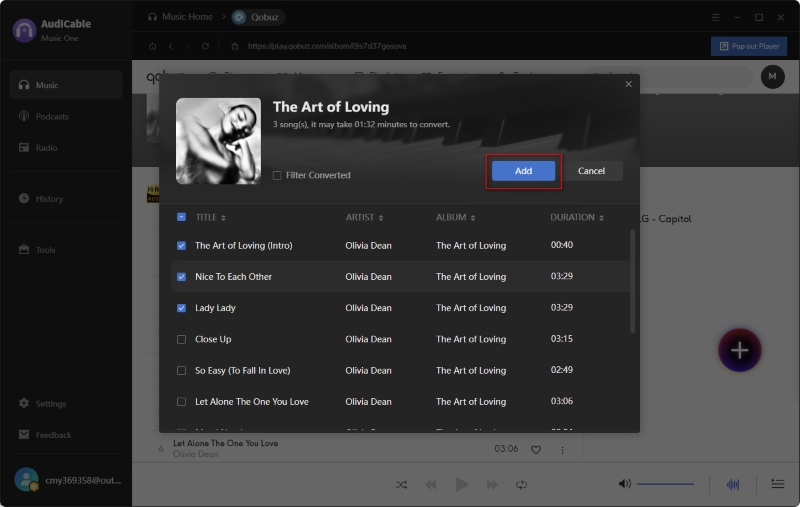Sort the list by DURATION
Image resolution: width=800 pixels, height=507 pixels.
tap(577, 217)
